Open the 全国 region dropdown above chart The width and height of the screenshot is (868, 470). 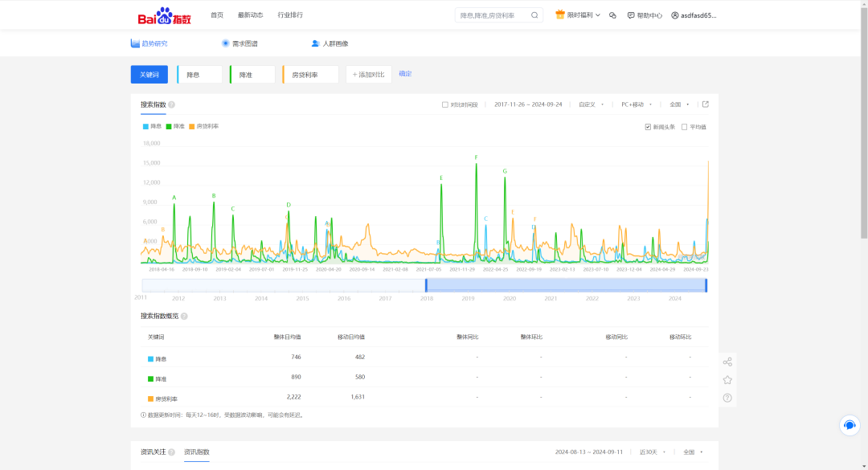tap(679, 104)
